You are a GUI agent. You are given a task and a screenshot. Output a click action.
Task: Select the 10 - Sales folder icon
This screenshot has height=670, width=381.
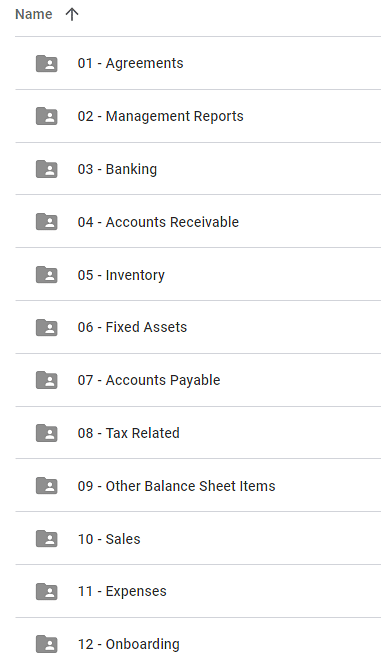(x=47, y=539)
